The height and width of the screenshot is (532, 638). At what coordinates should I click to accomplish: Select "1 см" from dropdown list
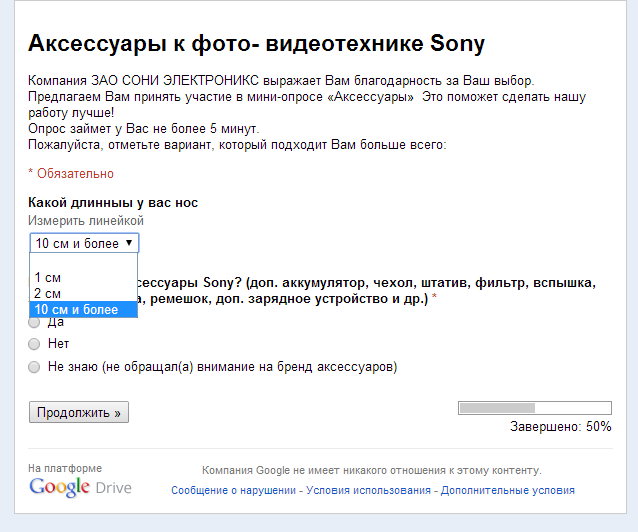[83, 278]
